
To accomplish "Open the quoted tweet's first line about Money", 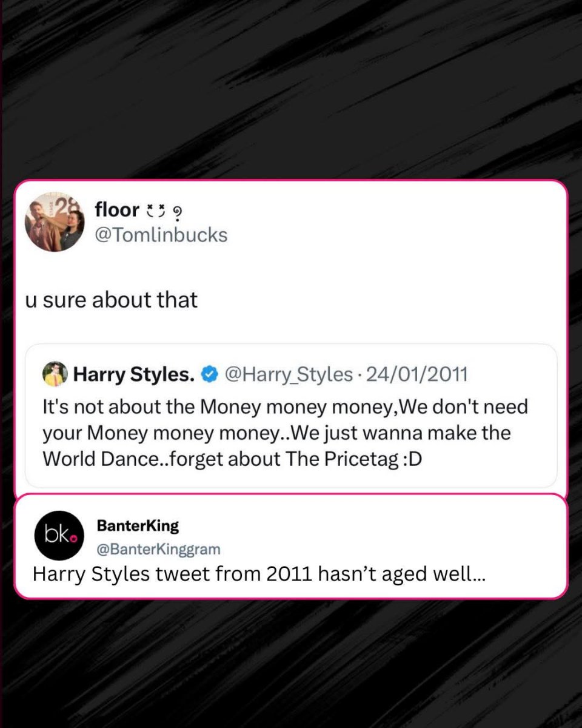I will pos(285,406).
